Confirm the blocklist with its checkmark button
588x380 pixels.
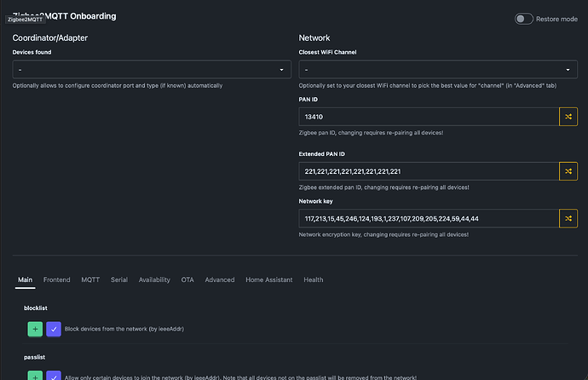54,329
